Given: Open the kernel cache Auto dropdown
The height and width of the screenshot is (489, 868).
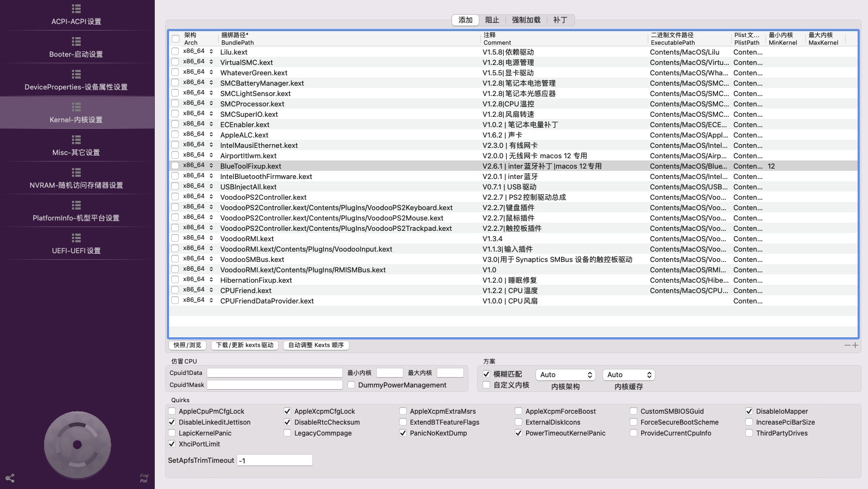Looking at the screenshot, I should 629,375.
